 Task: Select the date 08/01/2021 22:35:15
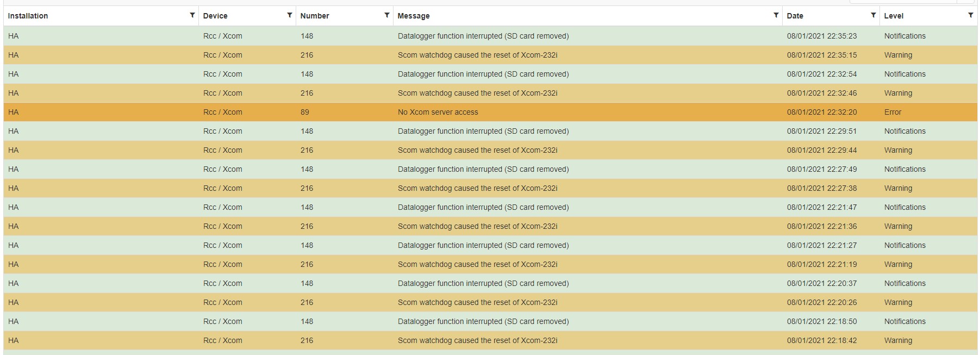pyautogui.click(x=821, y=55)
